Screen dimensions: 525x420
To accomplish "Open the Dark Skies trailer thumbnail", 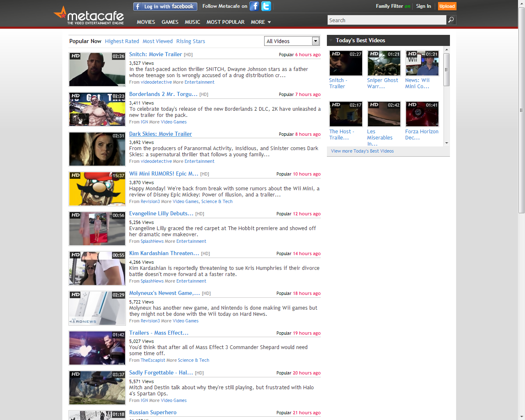I will click(x=97, y=149).
